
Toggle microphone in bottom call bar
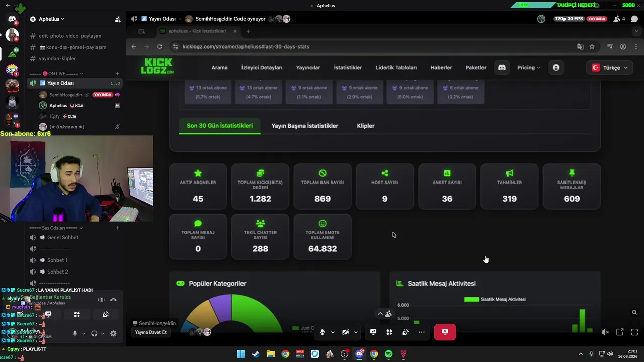click(x=323, y=332)
